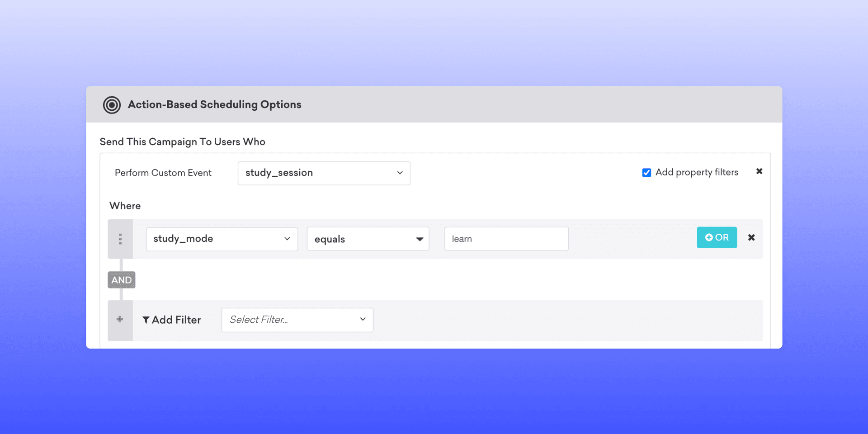Delete the study_mode filter row

pos(751,238)
